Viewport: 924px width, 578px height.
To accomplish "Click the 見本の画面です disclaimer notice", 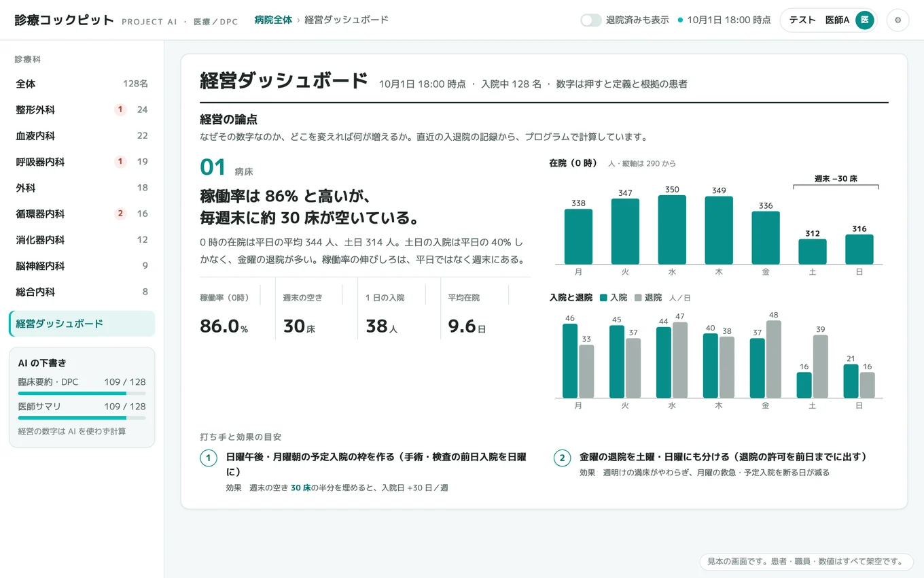I will click(806, 562).
